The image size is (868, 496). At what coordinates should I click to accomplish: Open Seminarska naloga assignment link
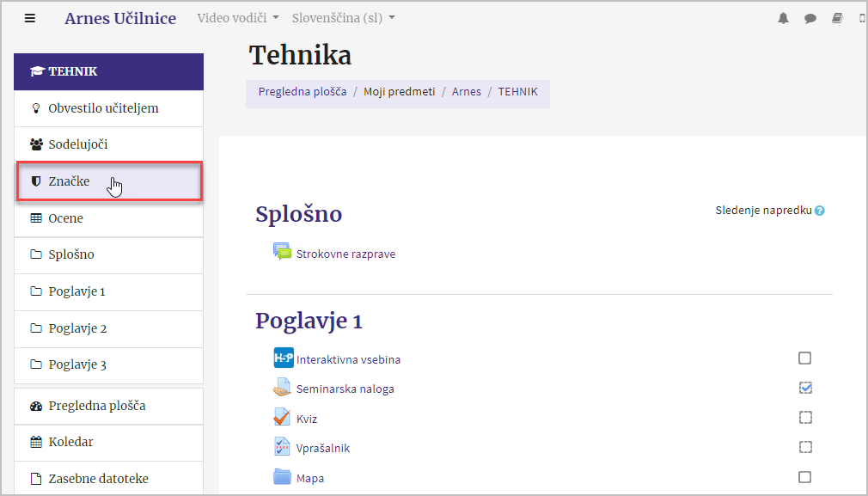tap(345, 389)
